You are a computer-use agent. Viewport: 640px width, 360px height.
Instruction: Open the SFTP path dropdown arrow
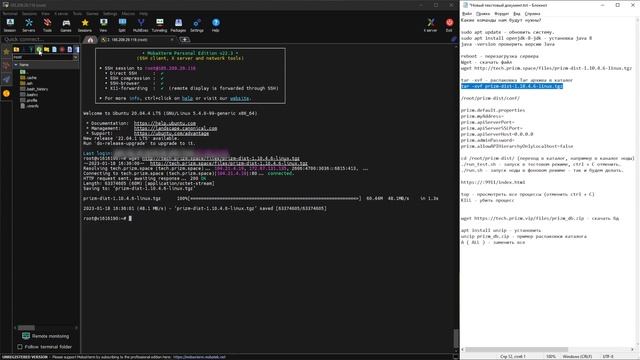coord(76,58)
